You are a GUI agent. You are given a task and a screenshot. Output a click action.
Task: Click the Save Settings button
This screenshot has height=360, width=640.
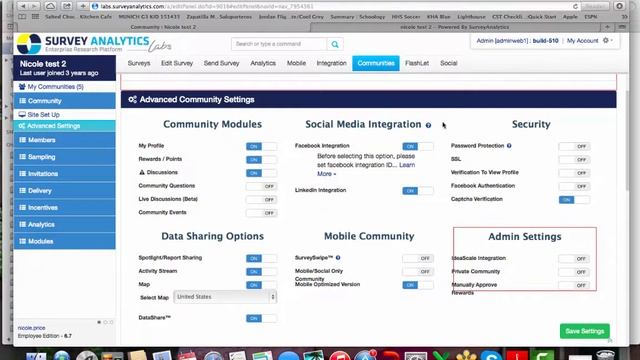(x=584, y=331)
